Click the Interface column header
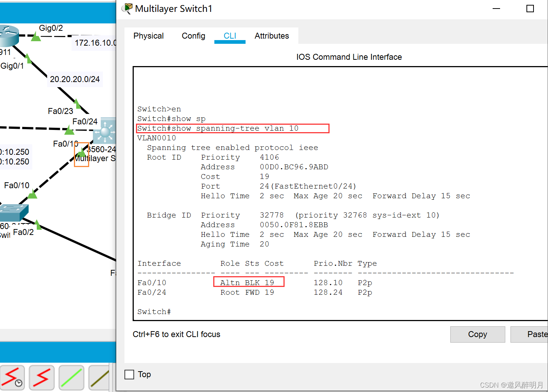The width and height of the screenshot is (548, 392). [x=159, y=264]
